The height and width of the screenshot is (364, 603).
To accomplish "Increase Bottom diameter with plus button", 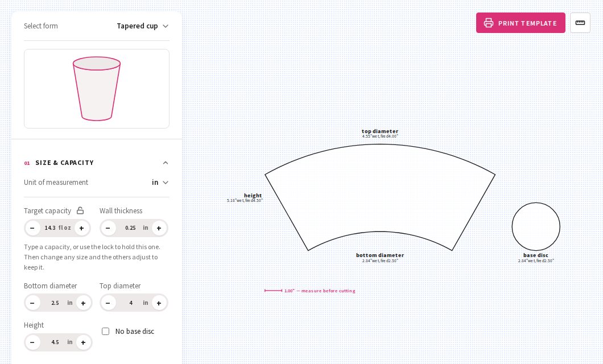I will pos(83,303).
